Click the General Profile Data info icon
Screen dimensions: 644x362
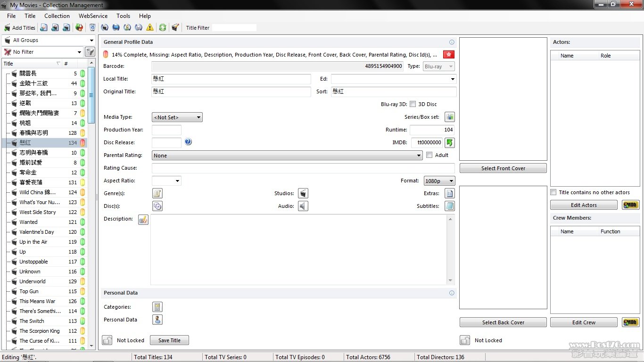click(x=452, y=42)
